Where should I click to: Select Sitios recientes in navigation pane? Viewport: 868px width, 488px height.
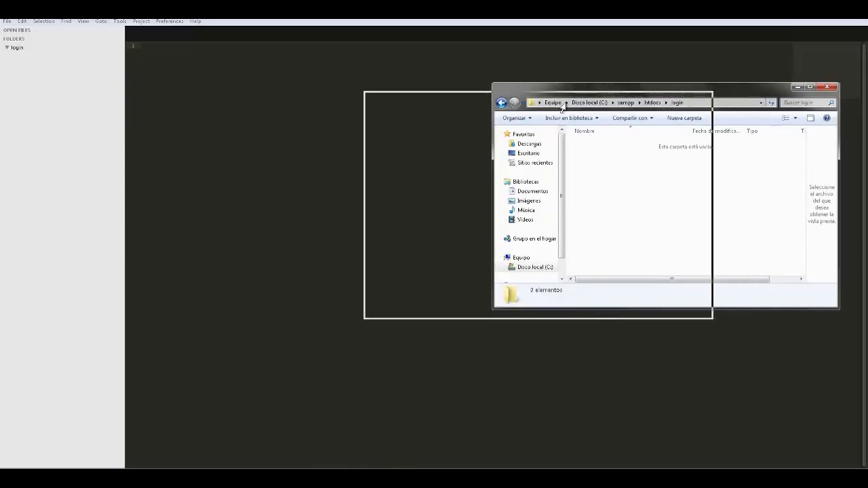coord(535,163)
